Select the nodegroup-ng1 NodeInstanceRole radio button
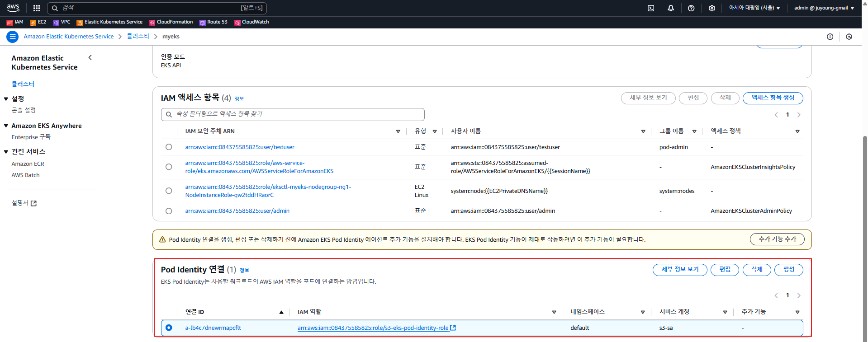The height and width of the screenshot is (342, 868). (169, 191)
